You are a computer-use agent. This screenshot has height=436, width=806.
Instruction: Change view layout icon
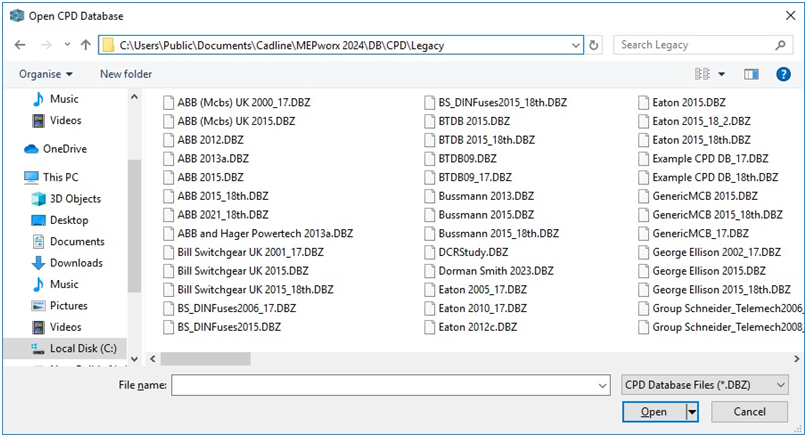(702, 74)
